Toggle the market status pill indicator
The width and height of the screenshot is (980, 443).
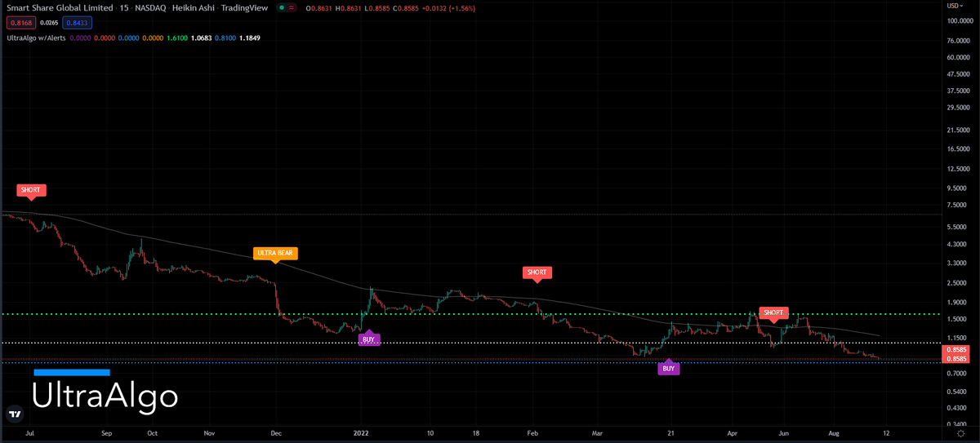click(287, 7)
